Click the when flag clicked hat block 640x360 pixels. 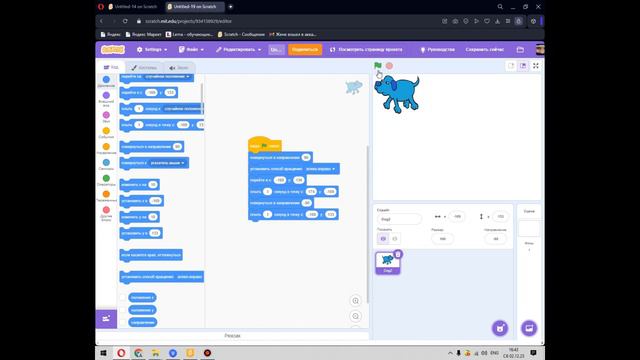point(264,145)
